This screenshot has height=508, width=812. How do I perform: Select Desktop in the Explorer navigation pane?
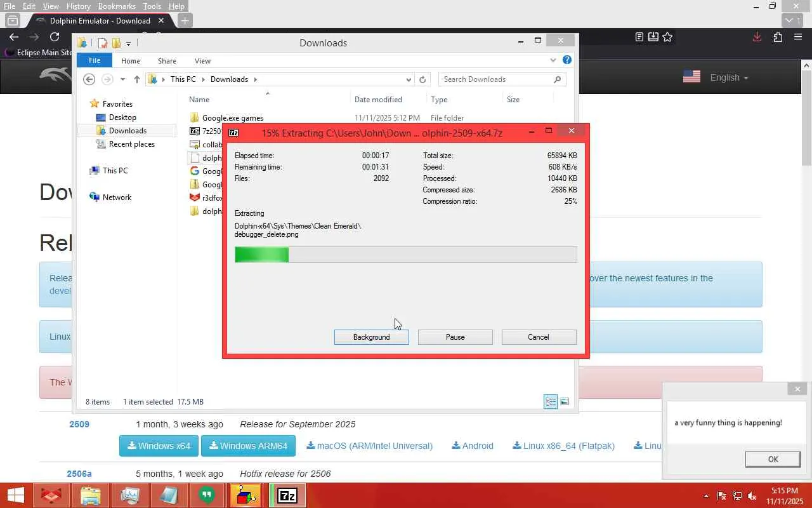point(122,117)
